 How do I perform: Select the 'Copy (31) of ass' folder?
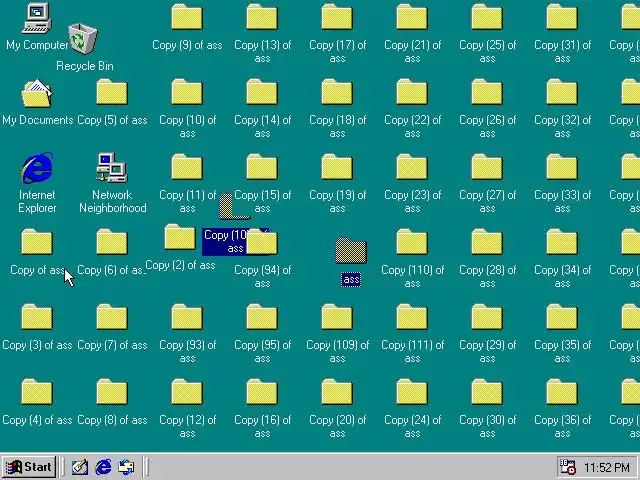[562, 17]
